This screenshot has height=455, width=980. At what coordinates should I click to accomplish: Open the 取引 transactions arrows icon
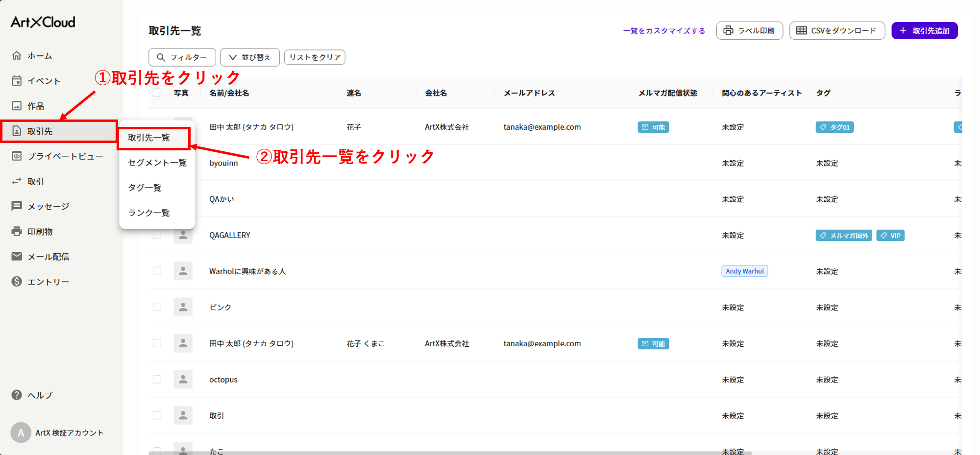(x=17, y=181)
